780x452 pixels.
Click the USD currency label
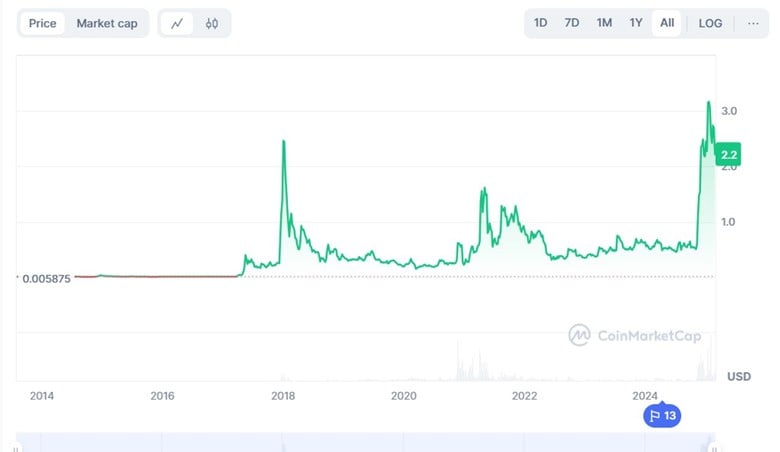click(x=738, y=376)
